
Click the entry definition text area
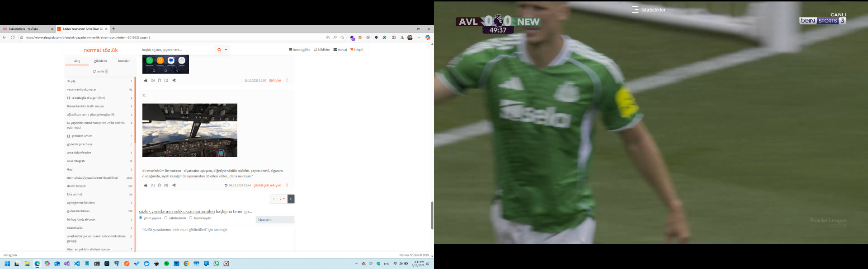pos(216,237)
